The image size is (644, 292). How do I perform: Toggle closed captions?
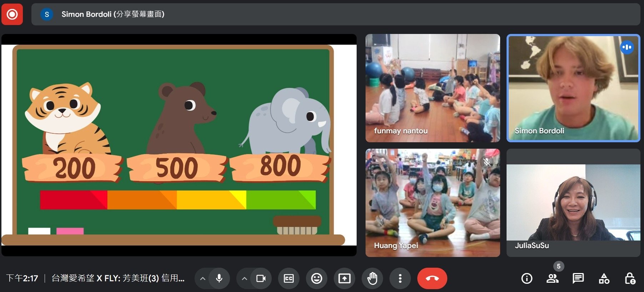[289, 278]
